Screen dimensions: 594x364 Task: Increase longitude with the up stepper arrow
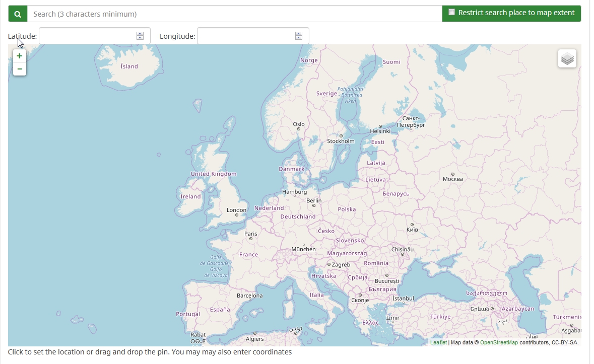(x=298, y=34)
